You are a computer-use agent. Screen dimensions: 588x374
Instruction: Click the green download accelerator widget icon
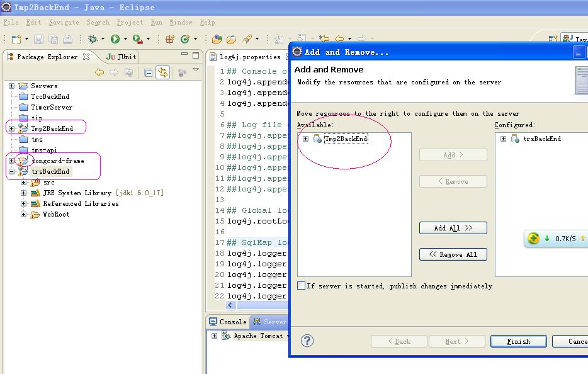click(533, 238)
